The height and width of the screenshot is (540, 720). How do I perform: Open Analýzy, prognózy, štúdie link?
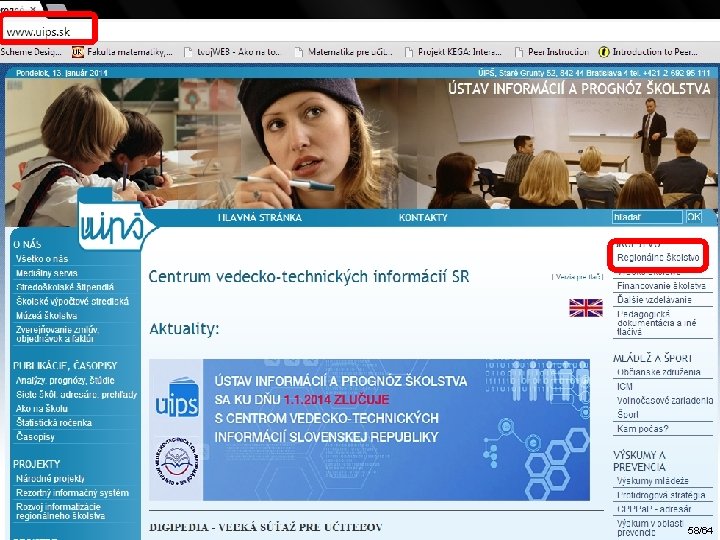click(65, 380)
